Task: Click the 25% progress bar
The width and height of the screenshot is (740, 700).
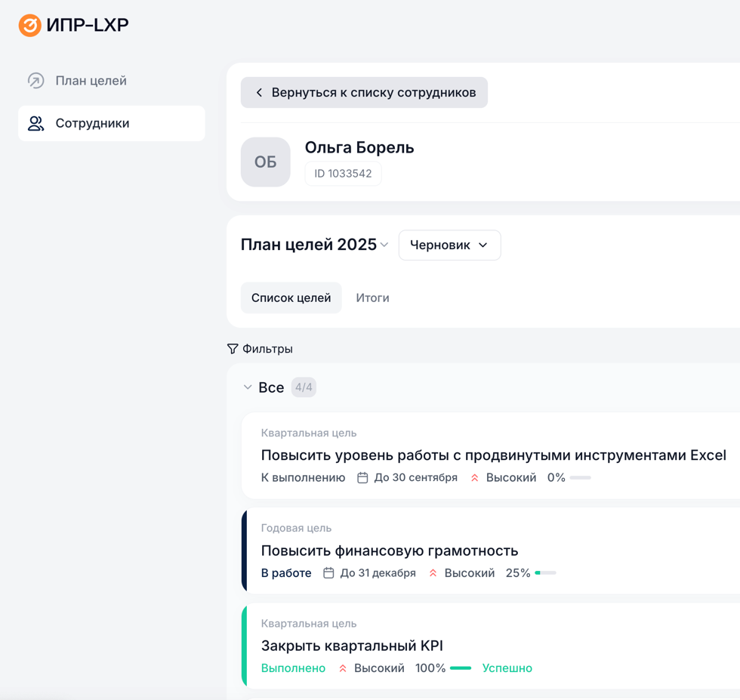Action: (x=545, y=573)
